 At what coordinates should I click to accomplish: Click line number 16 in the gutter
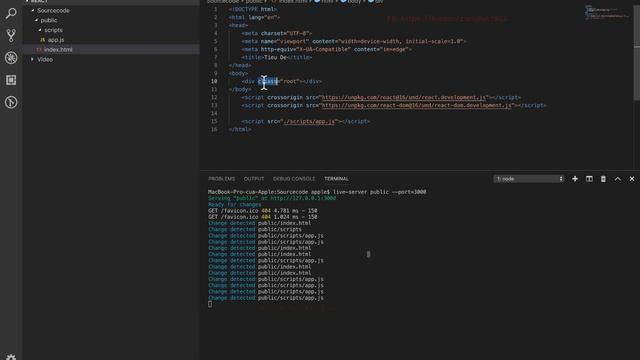[214, 129]
